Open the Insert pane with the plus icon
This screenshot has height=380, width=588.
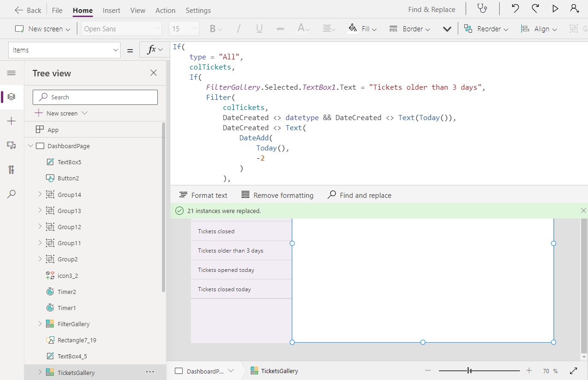coord(12,121)
